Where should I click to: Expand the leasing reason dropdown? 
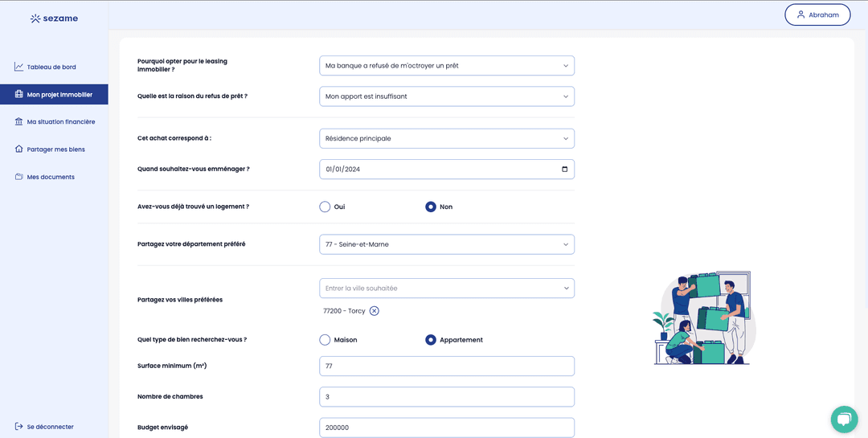click(446, 65)
